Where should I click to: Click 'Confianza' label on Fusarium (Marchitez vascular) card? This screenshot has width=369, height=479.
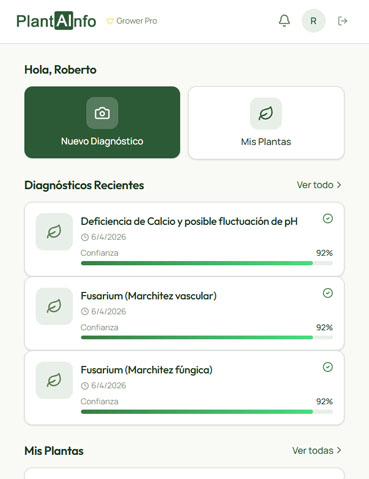tap(99, 327)
